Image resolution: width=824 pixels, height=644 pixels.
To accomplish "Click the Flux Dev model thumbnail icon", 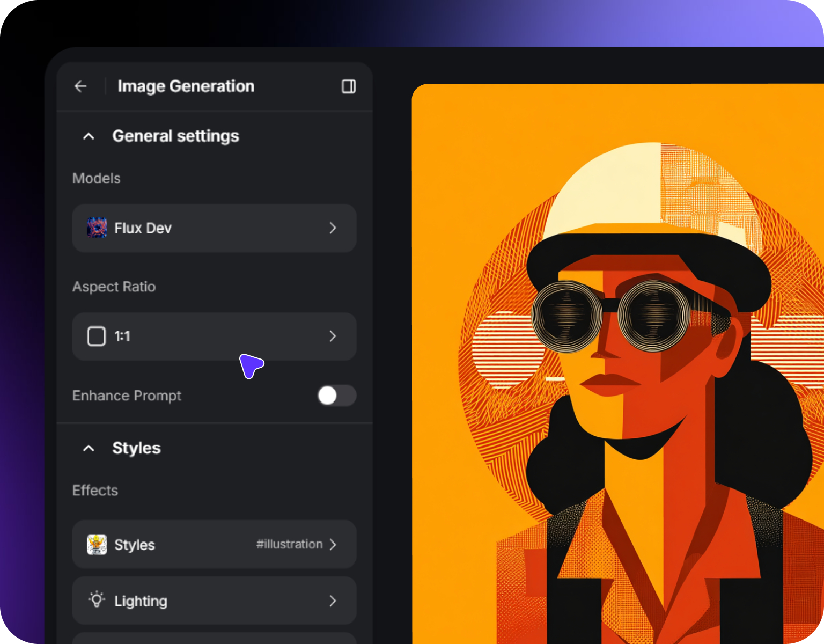I will pyautogui.click(x=97, y=228).
